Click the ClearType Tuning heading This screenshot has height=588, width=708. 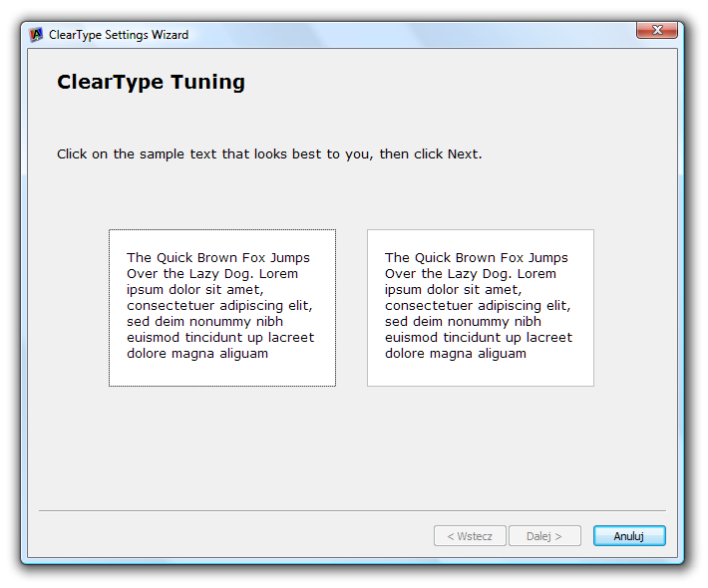[151, 83]
